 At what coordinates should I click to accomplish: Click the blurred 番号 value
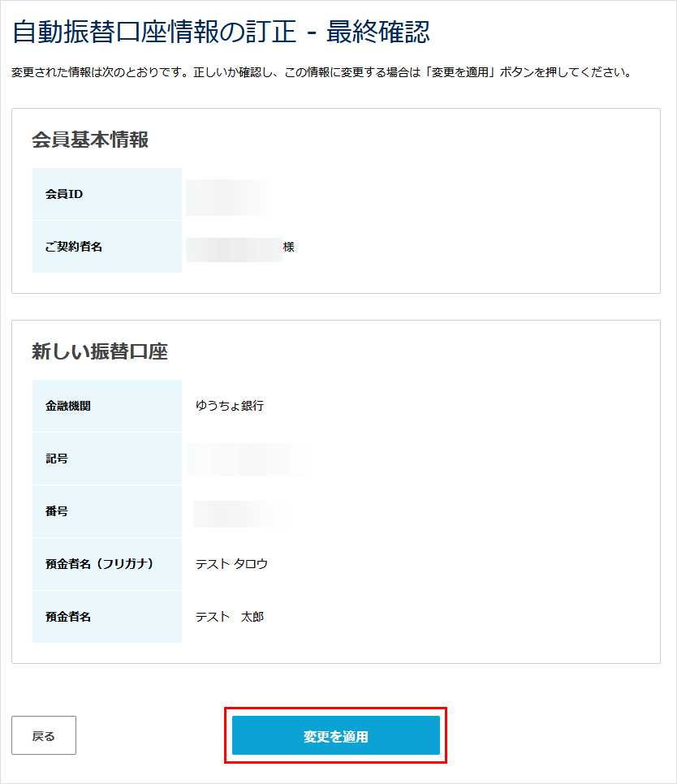click(x=240, y=513)
